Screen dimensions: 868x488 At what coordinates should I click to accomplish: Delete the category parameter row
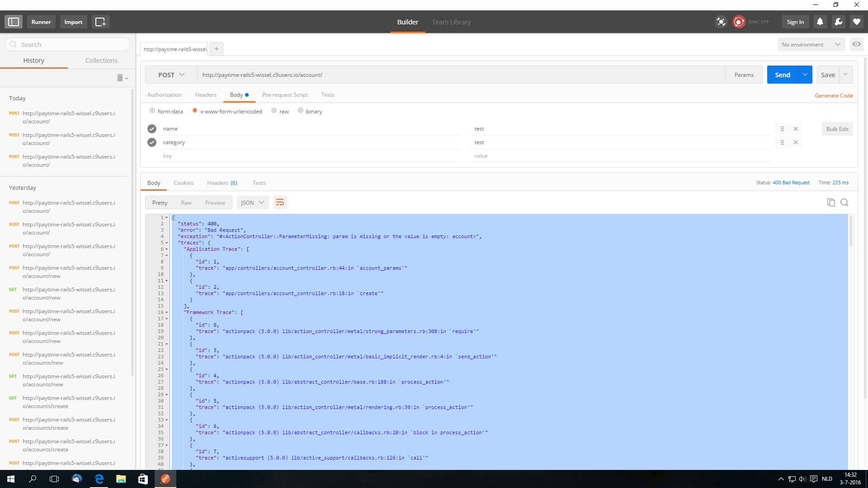click(x=796, y=142)
